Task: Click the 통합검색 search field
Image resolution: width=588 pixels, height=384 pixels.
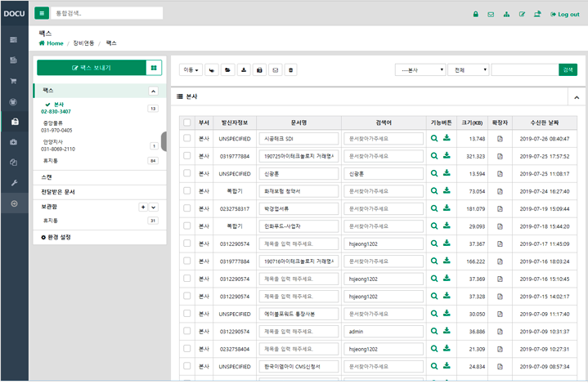Action: (x=107, y=13)
